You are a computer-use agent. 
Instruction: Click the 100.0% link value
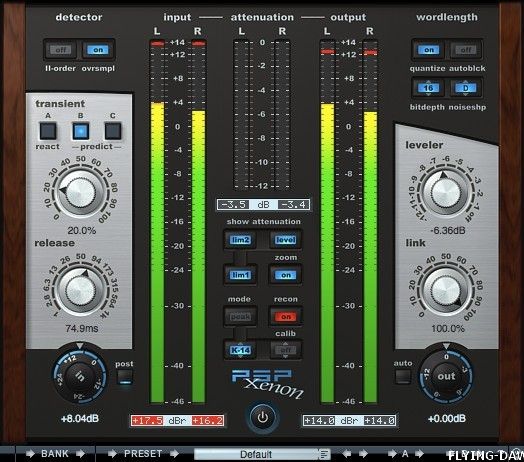pyautogui.click(x=448, y=329)
